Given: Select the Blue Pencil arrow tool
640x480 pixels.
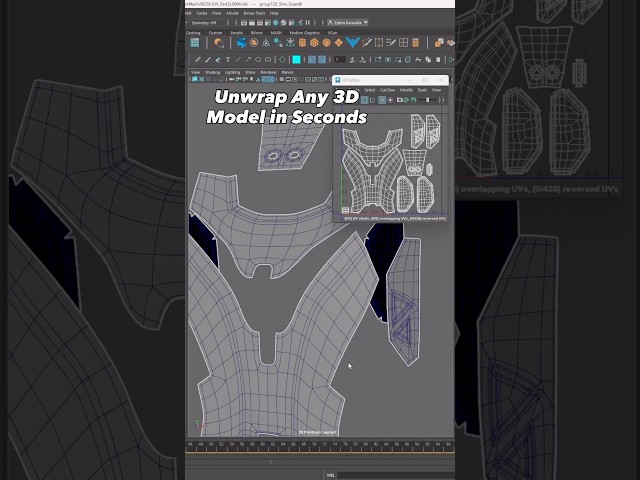Looking at the screenshot, I should click(248, 60).
